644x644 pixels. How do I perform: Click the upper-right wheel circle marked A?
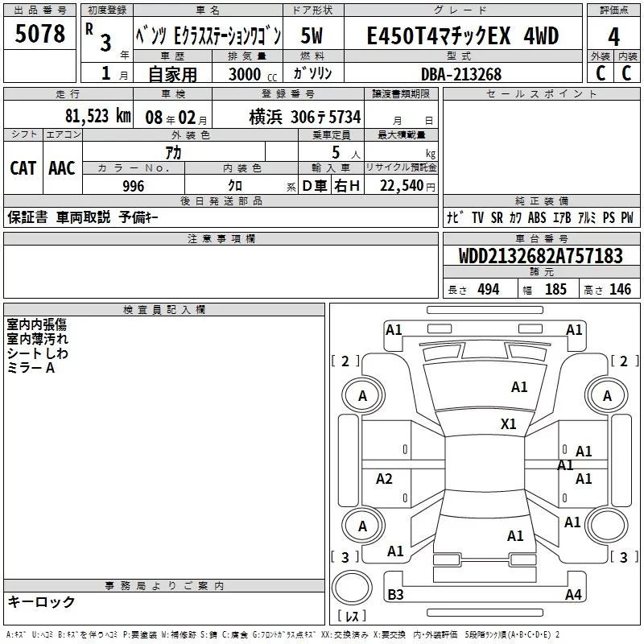607,395
